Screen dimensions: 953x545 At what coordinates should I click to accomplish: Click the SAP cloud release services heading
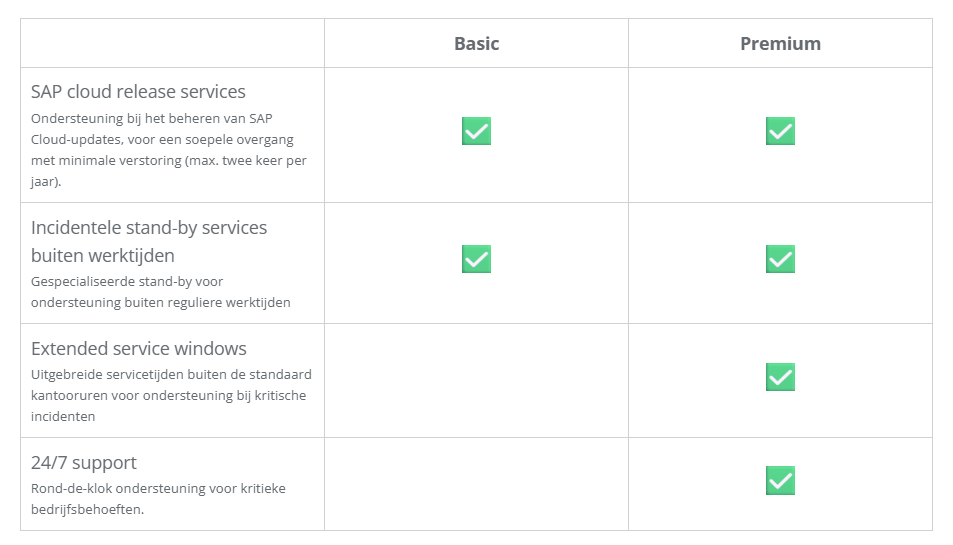tap(138, 92)
